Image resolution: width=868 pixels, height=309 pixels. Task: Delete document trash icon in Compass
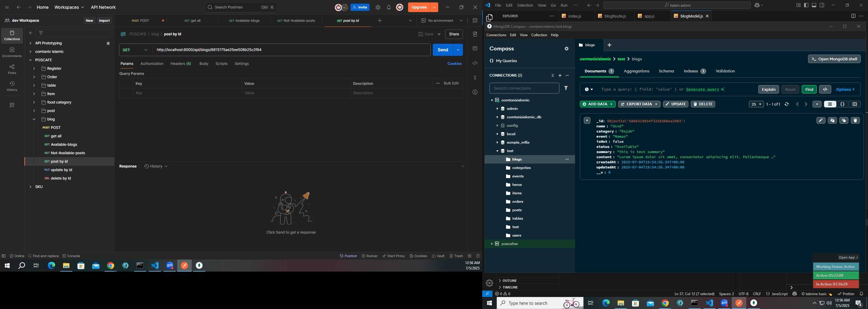click(855, 120)
